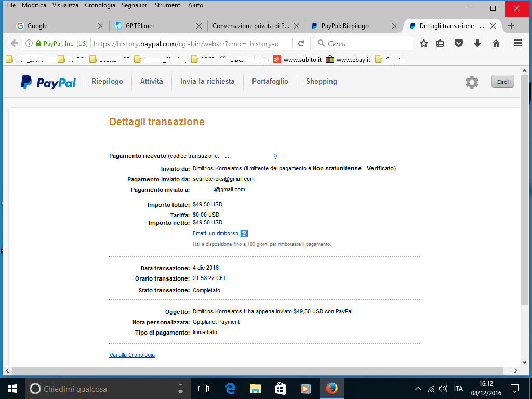The width and height of the screenshot is (532, 399).
Task: Open the Strumenti menu
Action: [168, 5]
